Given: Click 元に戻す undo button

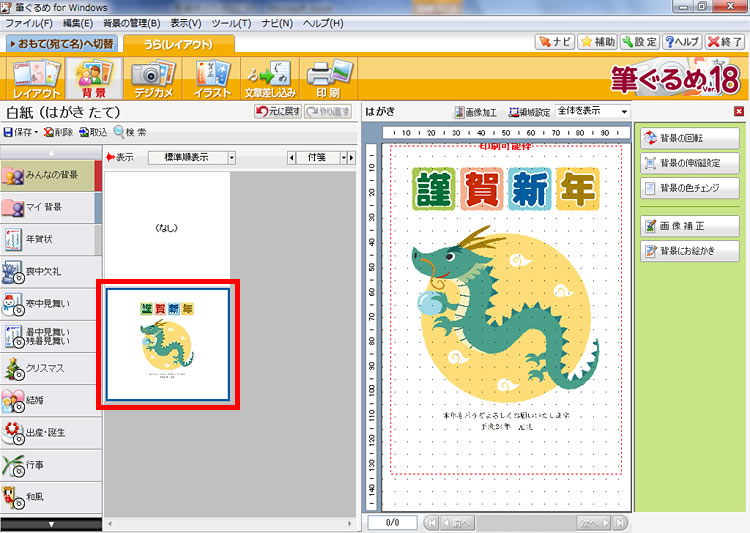Looking at the screenshot, I should coord(278,111).
